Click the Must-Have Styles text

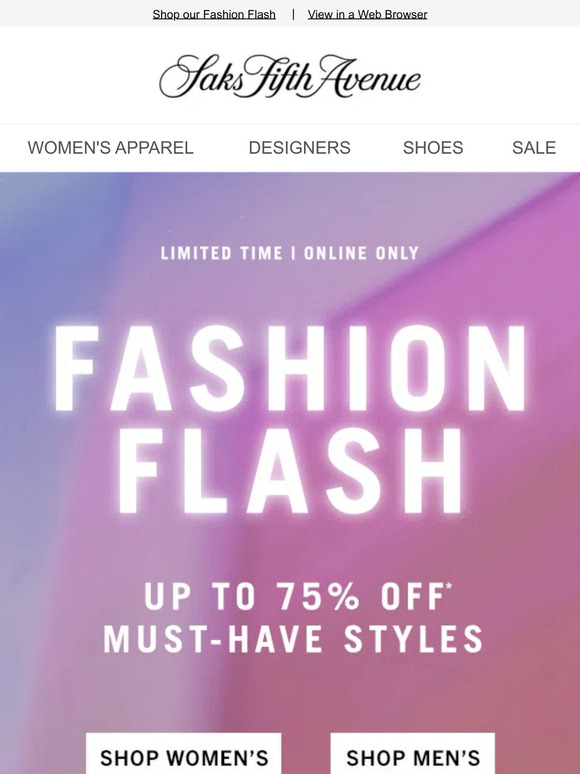click(293, 639)
